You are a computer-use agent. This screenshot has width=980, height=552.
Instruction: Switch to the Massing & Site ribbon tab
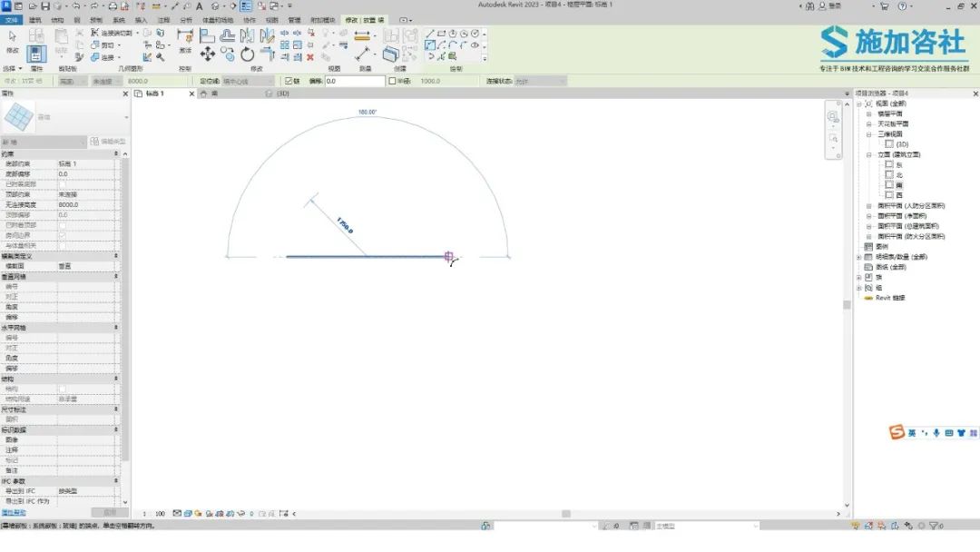pos(218,21)
